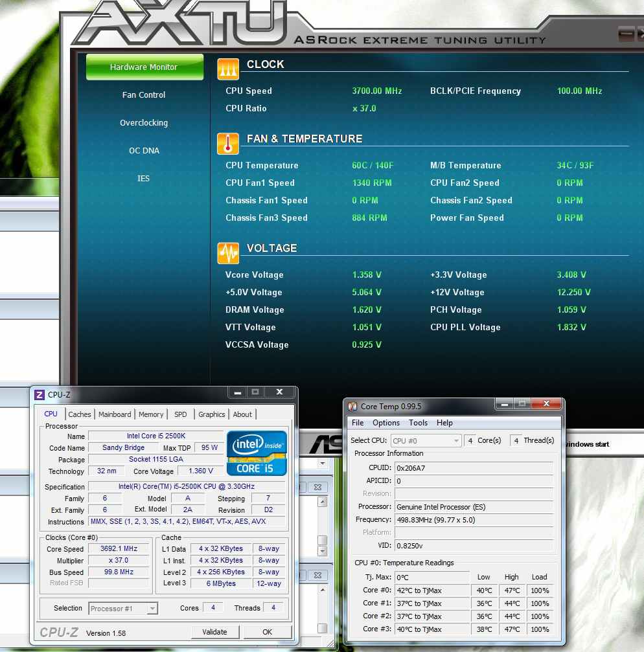
Task: Close the CPU-Z window
Action: click(280, 392)
